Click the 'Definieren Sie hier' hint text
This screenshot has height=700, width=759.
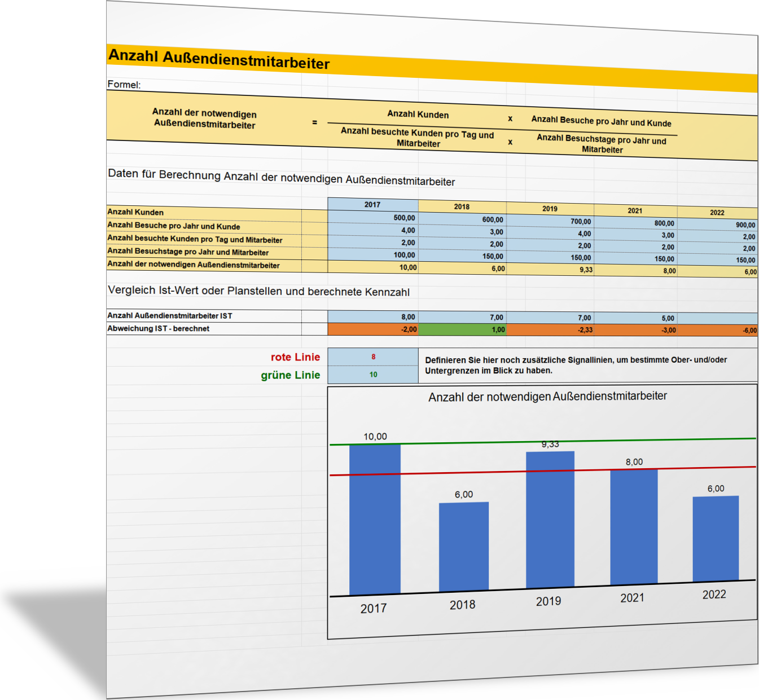point(576,365)
